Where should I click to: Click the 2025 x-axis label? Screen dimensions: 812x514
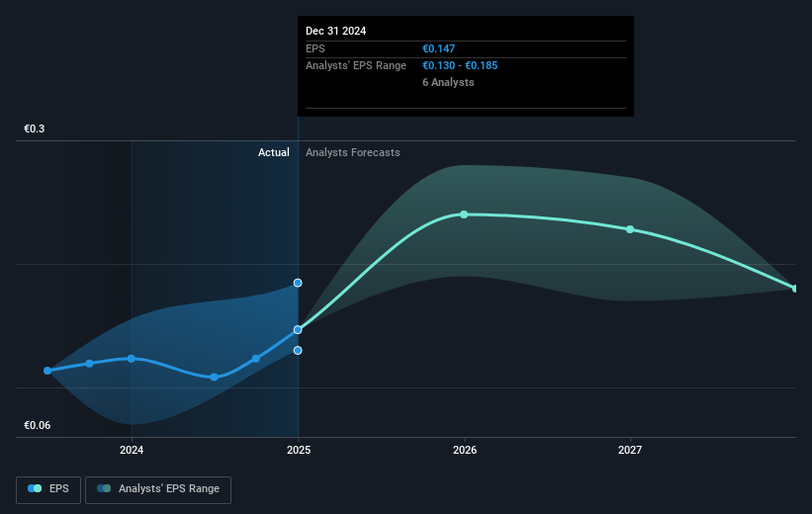[299, 450]
